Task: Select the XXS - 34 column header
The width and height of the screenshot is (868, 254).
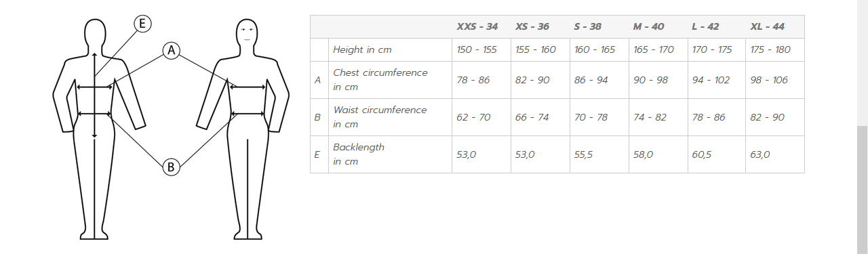Action: (477, 27)
